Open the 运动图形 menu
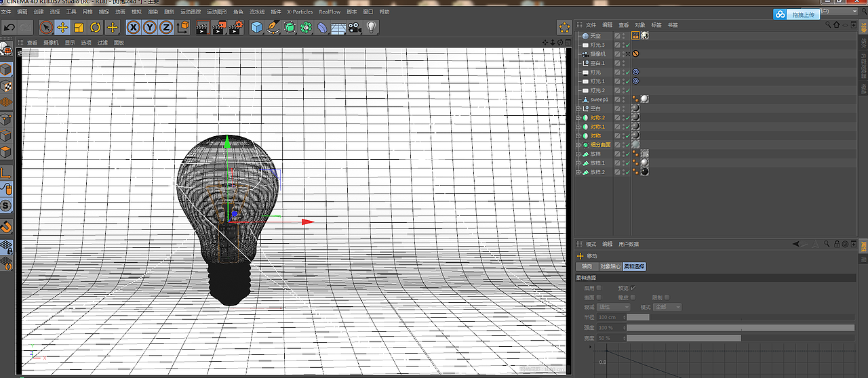The height and width of the screenshot is (378, 868). coord(217,12)
